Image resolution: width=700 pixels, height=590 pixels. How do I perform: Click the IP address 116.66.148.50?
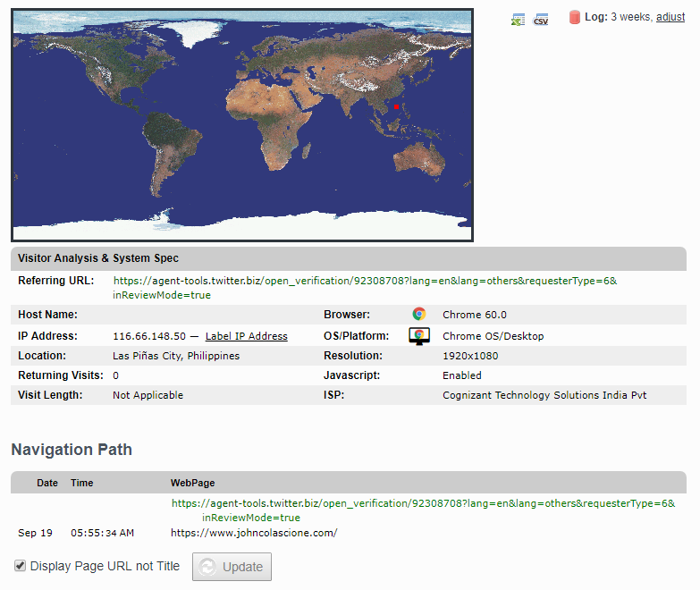[149, 336]
